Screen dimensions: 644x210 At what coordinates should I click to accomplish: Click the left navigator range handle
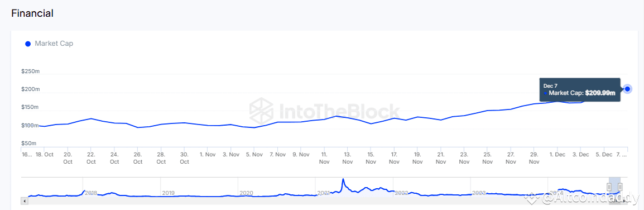coord(609,187)
